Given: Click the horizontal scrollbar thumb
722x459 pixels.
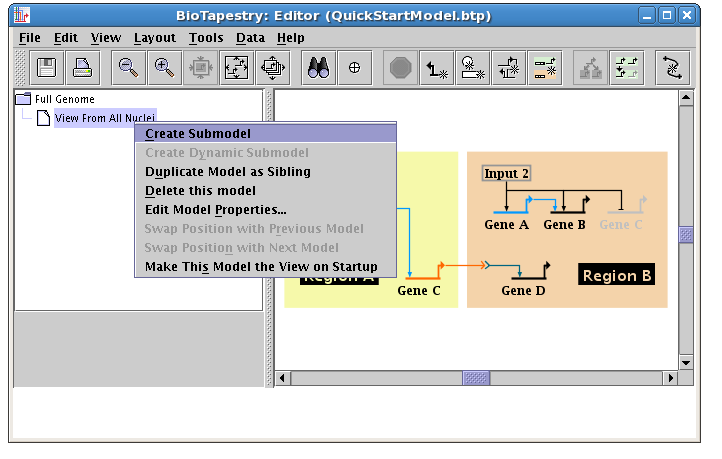Looking at the screenshot, I should pyautogui.click(x=476, y=378).
